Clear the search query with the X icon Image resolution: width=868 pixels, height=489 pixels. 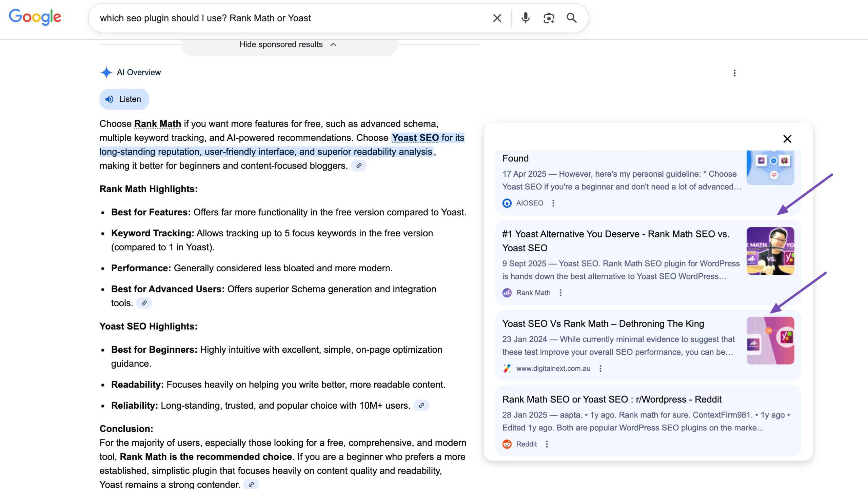click(x=497, y=18)
